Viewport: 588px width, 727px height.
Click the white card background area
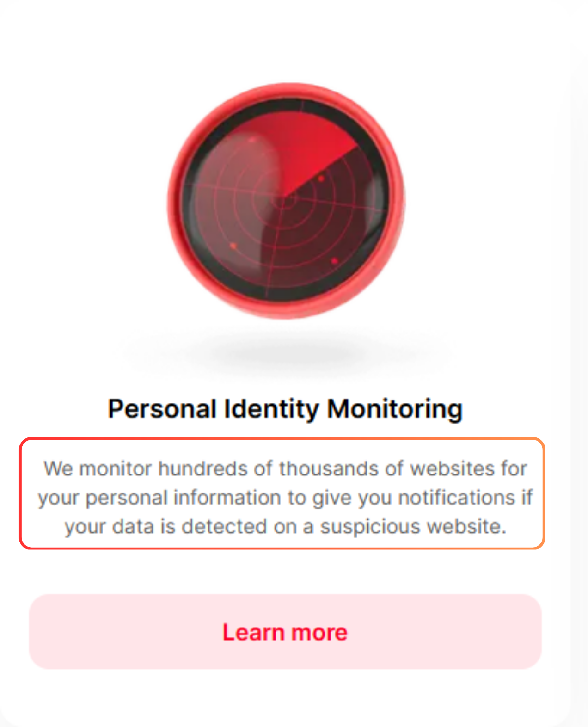(69, 694)
